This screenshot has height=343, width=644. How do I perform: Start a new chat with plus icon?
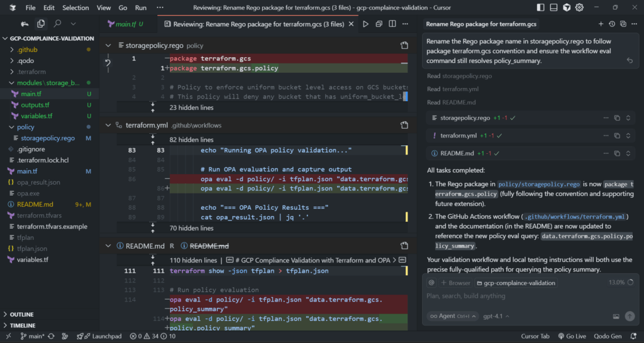tap(601, 24)
